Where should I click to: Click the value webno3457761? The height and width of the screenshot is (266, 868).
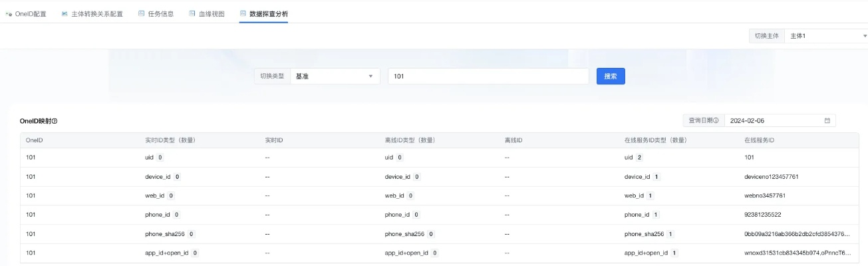(x=765, y=196)
